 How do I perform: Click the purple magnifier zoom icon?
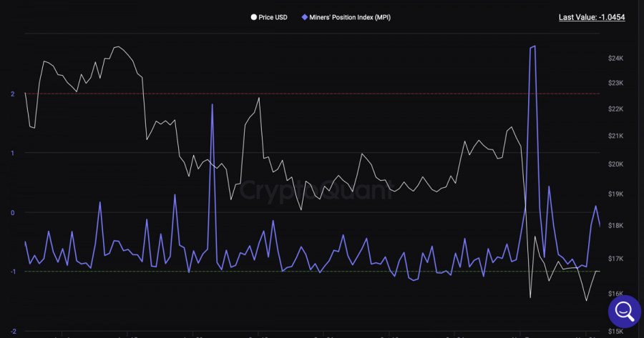(624, 312)
